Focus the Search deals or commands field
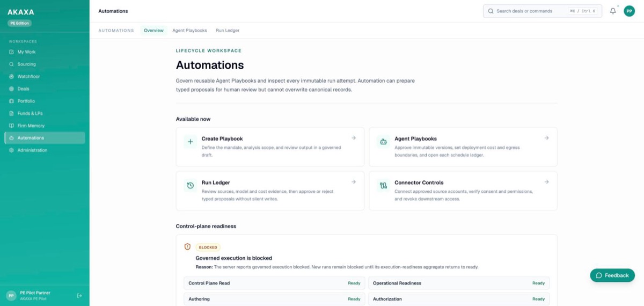Viewport: 644px width, 306px height. 542,11
